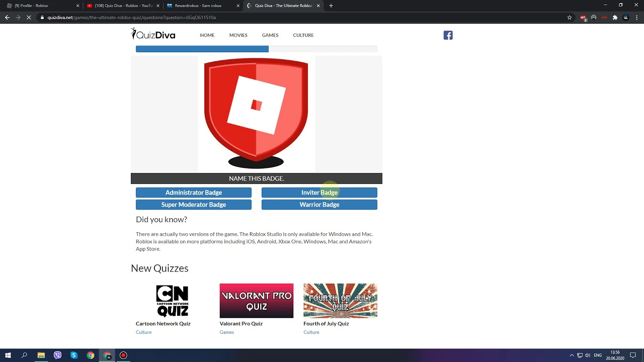Click the red dotted extension icon
The image size is (644, 362).
tap(604, 17)
